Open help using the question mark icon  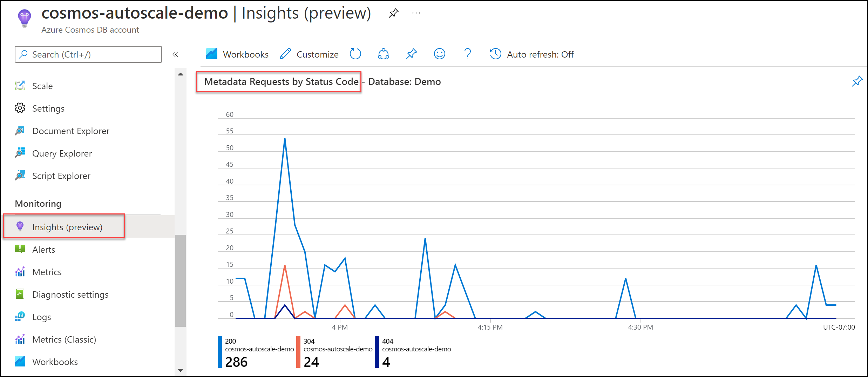click(467, 54)
